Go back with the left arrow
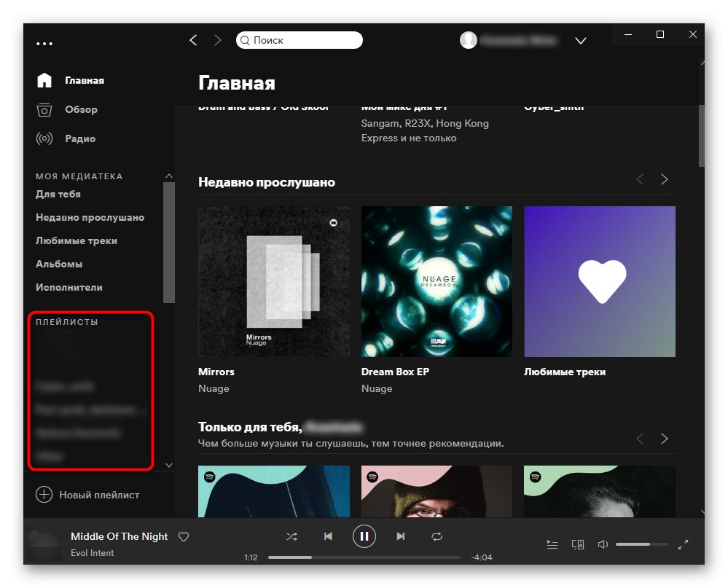 coord(194,40)
